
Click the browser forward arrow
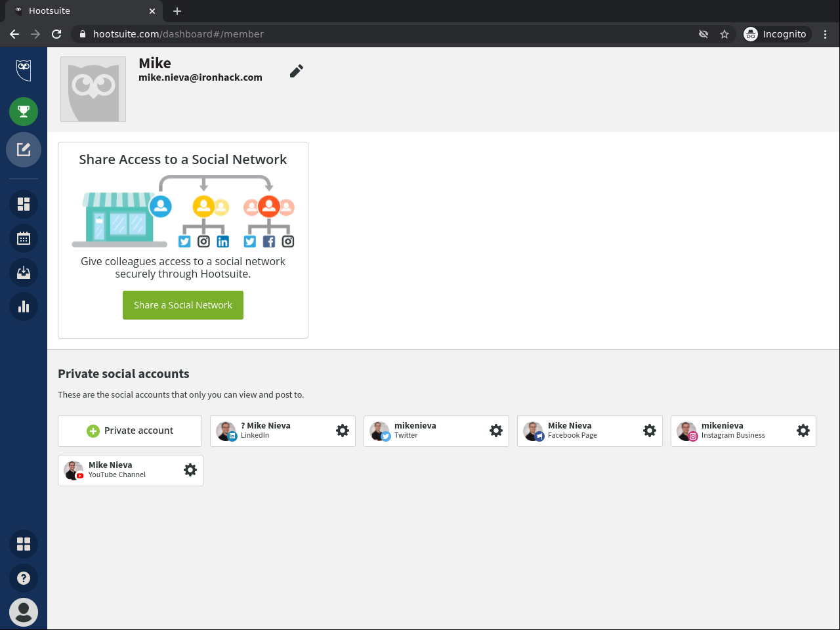(x=35, y=34)
